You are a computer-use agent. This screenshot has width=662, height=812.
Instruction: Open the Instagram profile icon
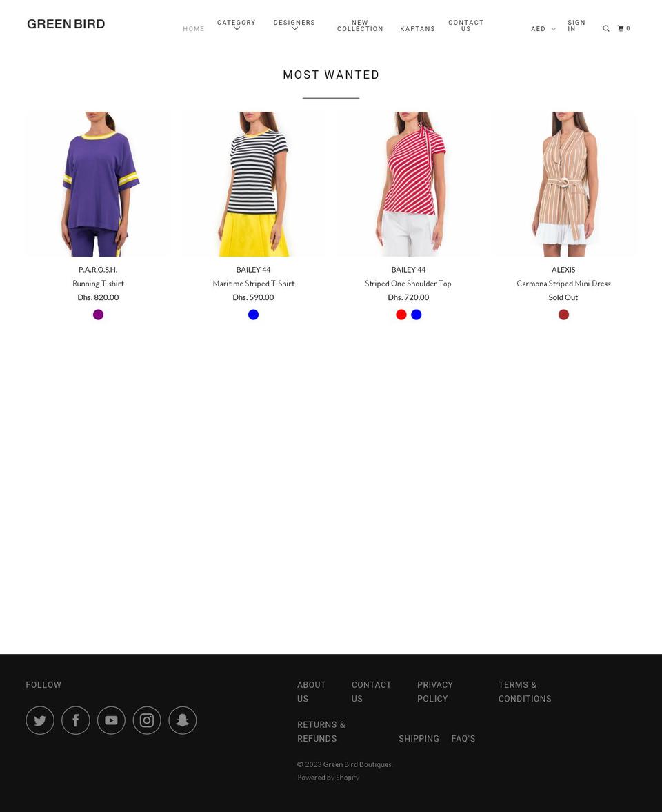(147, 720)
